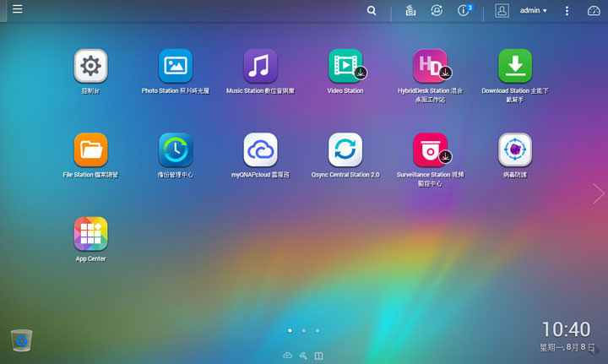
Task: Open the Video Station icon
Action: 345,66
